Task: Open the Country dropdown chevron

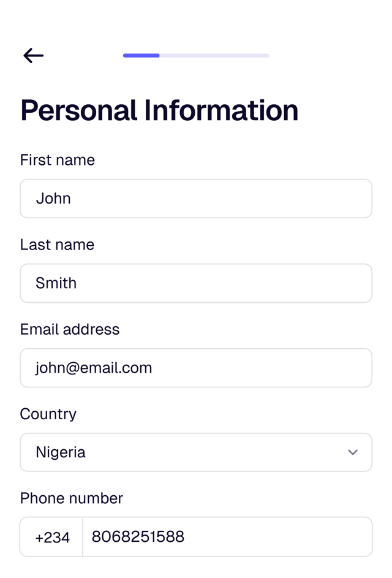Action: tap(353, 452)
